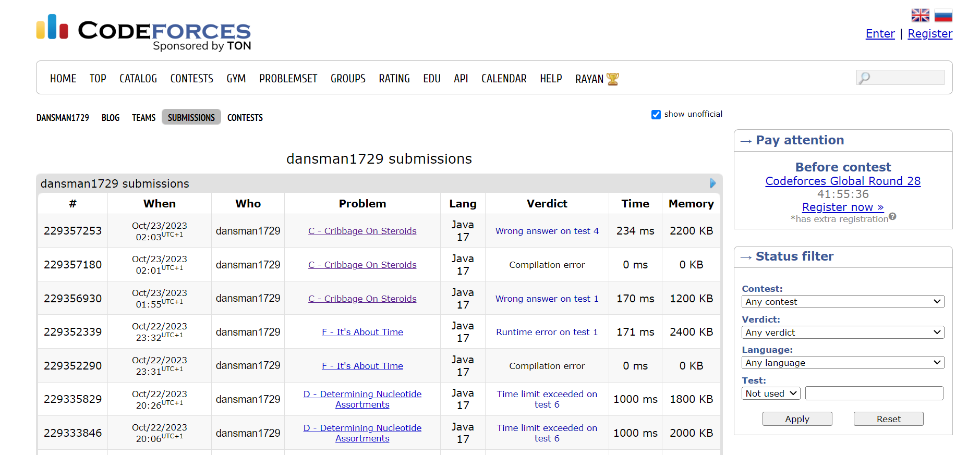The image size is (980, 455).
Task: Open Cribbage On Steroids problem for 229357180
Action: coord(362,265)
